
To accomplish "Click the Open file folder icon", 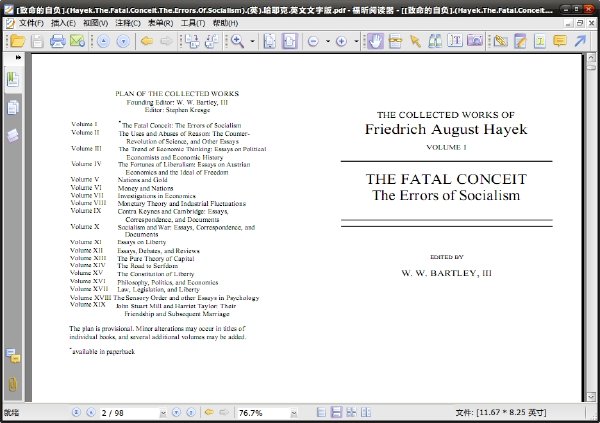I will coord(17,41).
